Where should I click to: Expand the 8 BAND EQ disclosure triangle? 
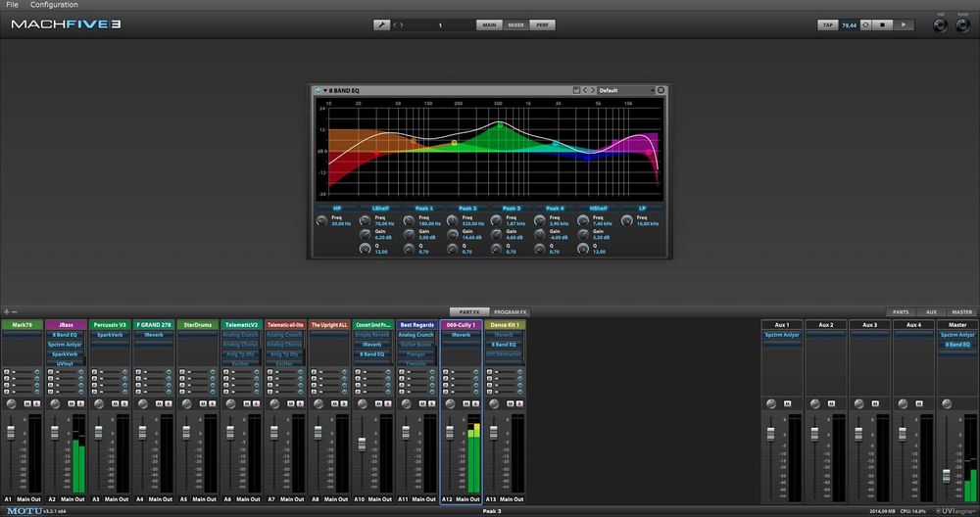pos(325,90)
